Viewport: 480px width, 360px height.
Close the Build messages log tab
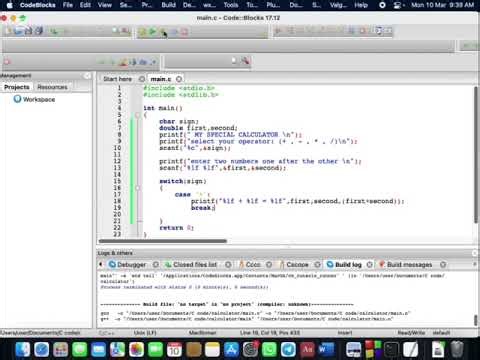[443, 265]
